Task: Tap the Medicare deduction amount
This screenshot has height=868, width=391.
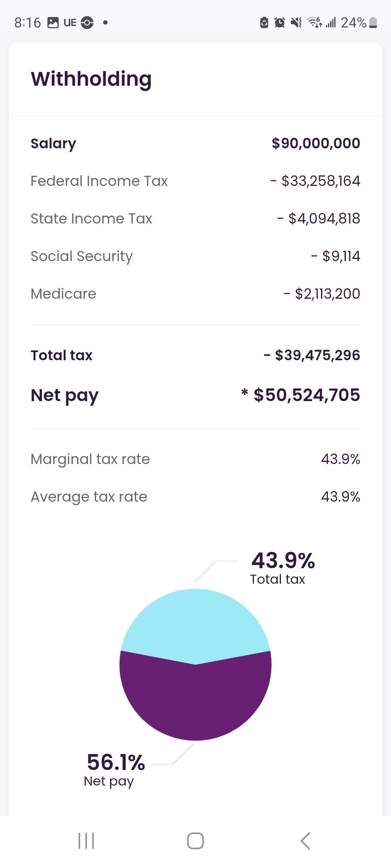Action: tap(327, 294)
